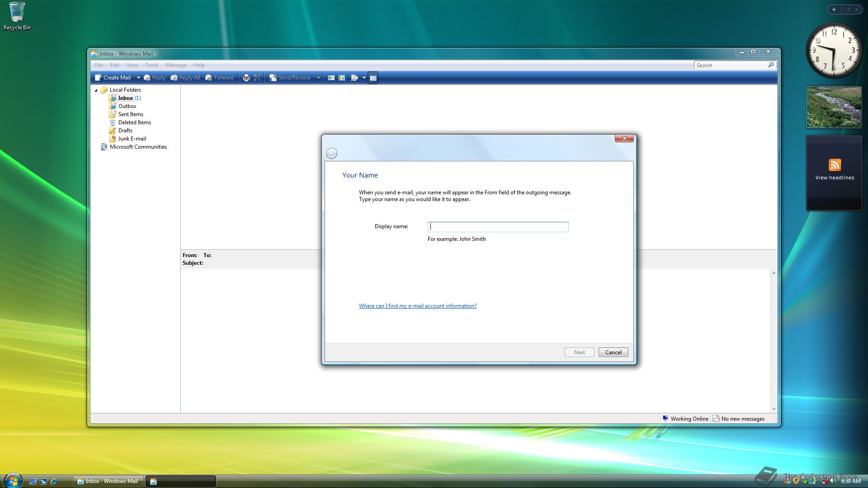868x488 pixels.
Task: Click Show Desktop quick launch icon
Action: (33, 482)
